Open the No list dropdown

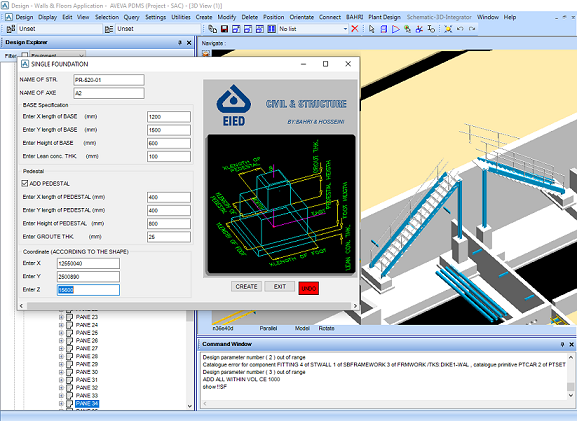(x=345, y=29)
